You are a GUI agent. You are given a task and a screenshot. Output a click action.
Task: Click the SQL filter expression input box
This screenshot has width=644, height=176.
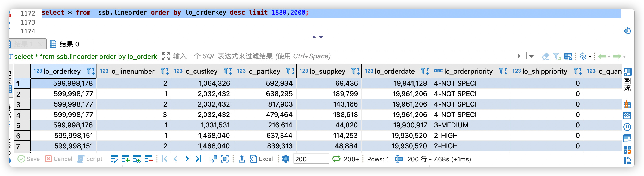pyautogui.click(x=339, y=56)
